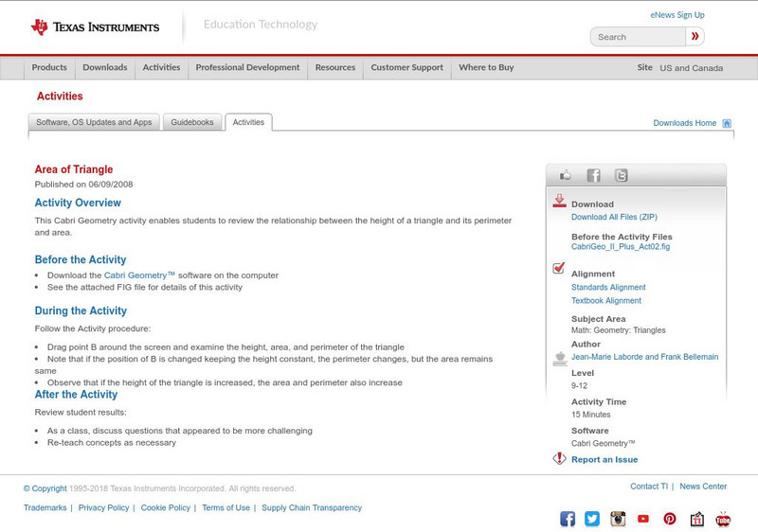This screenshot has height=532, width=758.
Task: Open the footer TI YouTube tube icon
Action: click(723, 519)
